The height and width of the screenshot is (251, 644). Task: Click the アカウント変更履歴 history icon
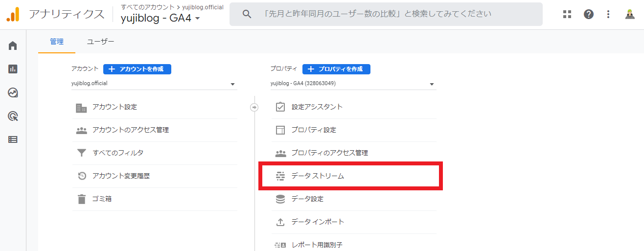coord(82,176)
